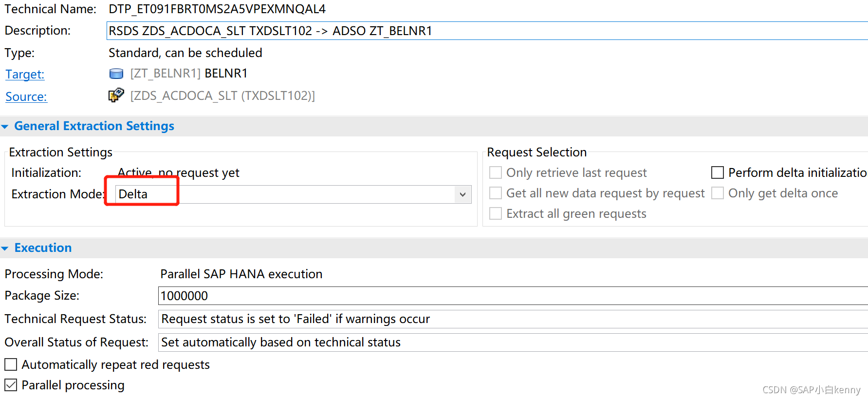This screenshot has height=400, width=868.
Task: Open the Extraction Mode dropdown
Action: pyautogui.click(x=462, y=194)
